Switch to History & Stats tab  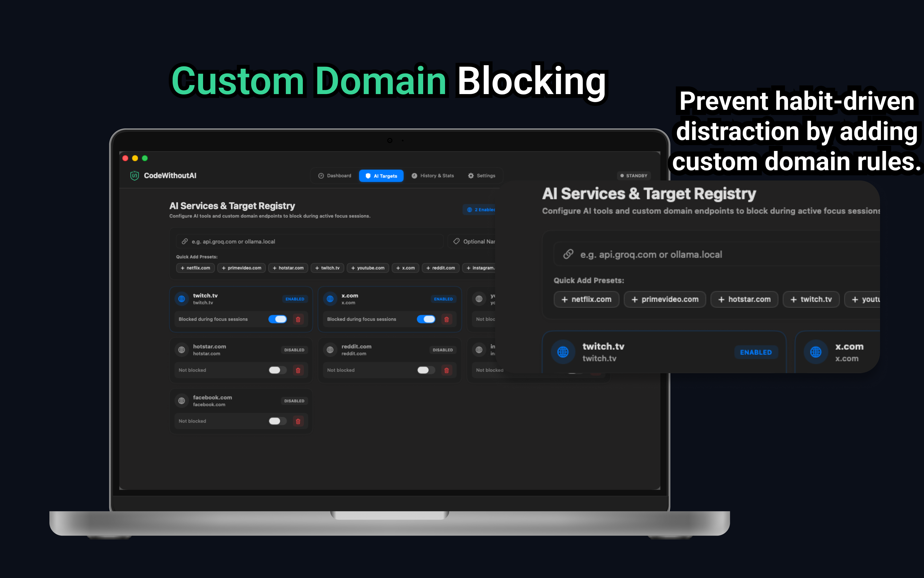point(432,176)
